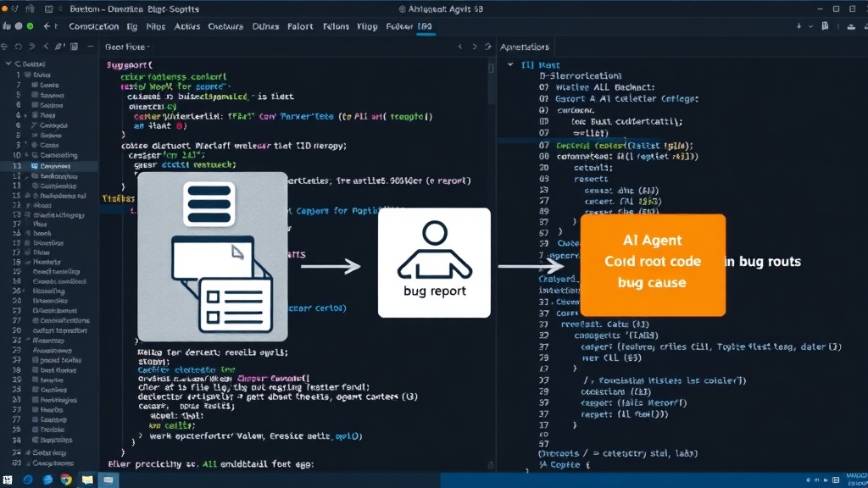
Task: Open the Comcication menu
Action: click(93, 26)
